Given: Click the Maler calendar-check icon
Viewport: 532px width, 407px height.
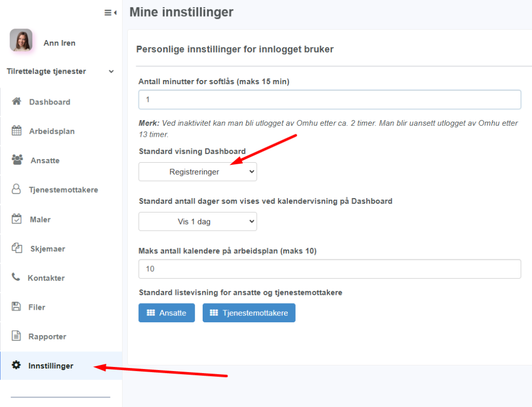Looking at the screenshot, I should coord(17,219).
